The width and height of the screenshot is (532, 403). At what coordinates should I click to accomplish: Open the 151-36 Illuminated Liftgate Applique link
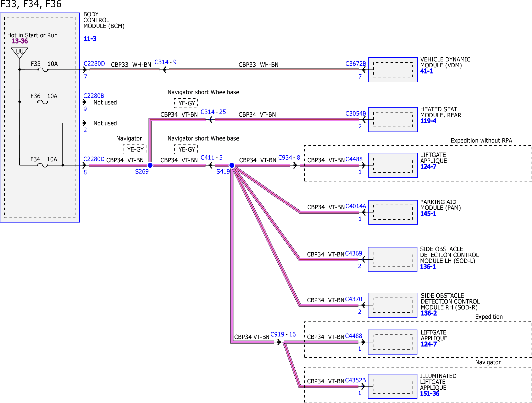429,394
